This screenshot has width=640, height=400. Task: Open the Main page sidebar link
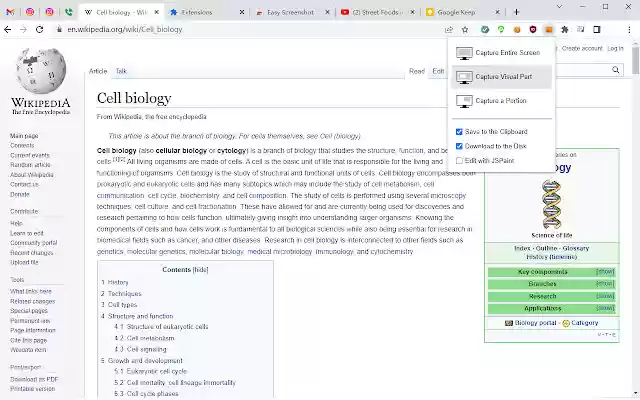(24, 136)
